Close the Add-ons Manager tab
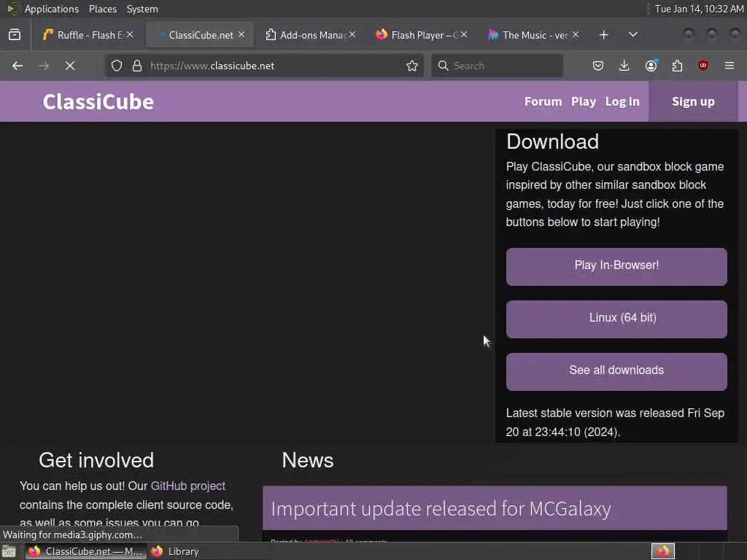The image size is (747, 560). [x=352, y=35]
